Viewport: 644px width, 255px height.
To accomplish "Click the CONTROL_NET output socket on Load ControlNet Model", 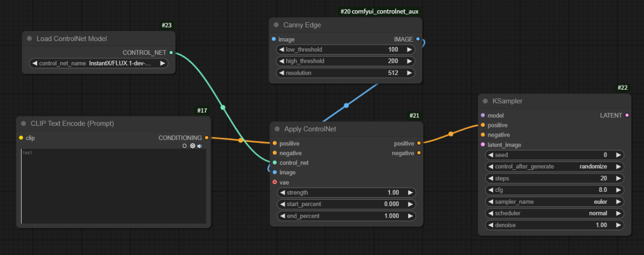I will [x=171, y=52].
